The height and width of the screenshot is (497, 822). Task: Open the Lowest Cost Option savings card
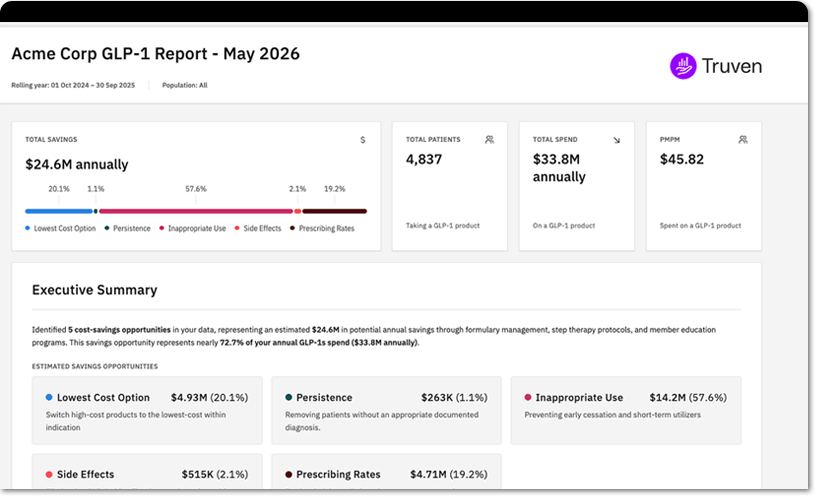(147, 410)
